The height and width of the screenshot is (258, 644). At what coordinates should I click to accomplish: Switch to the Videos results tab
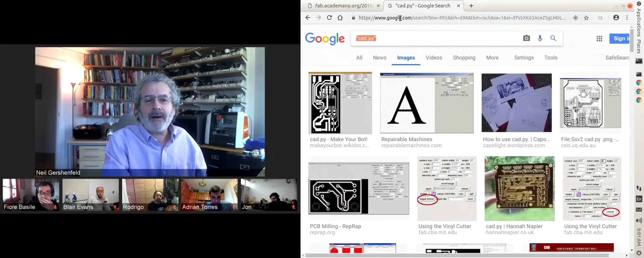click(434, 58)
